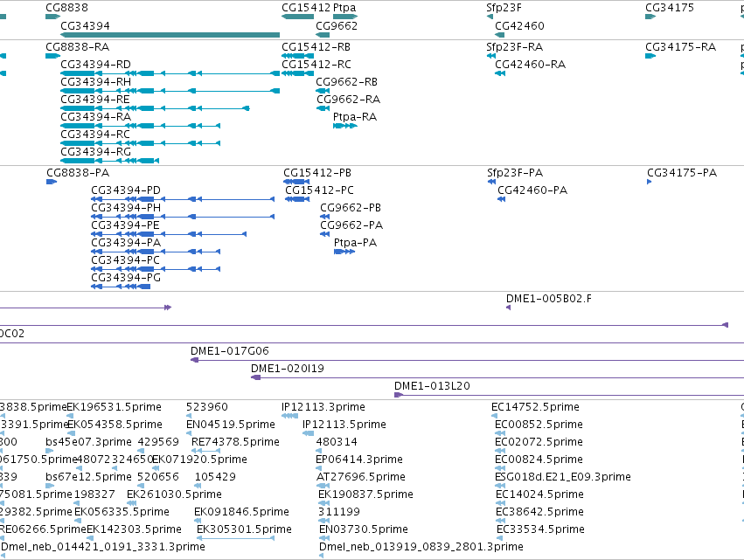
Task: Select transcript CG9662-RB
Action: (347, 82)
